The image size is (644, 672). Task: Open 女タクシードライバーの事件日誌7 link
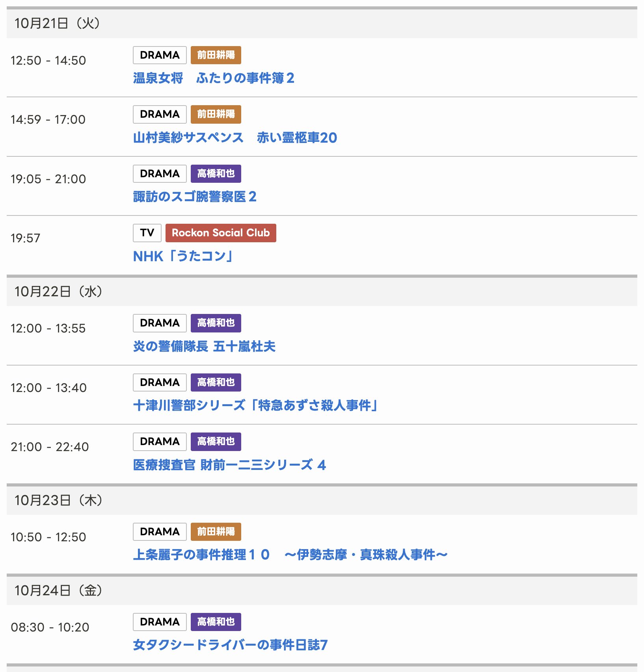point(230,645)
